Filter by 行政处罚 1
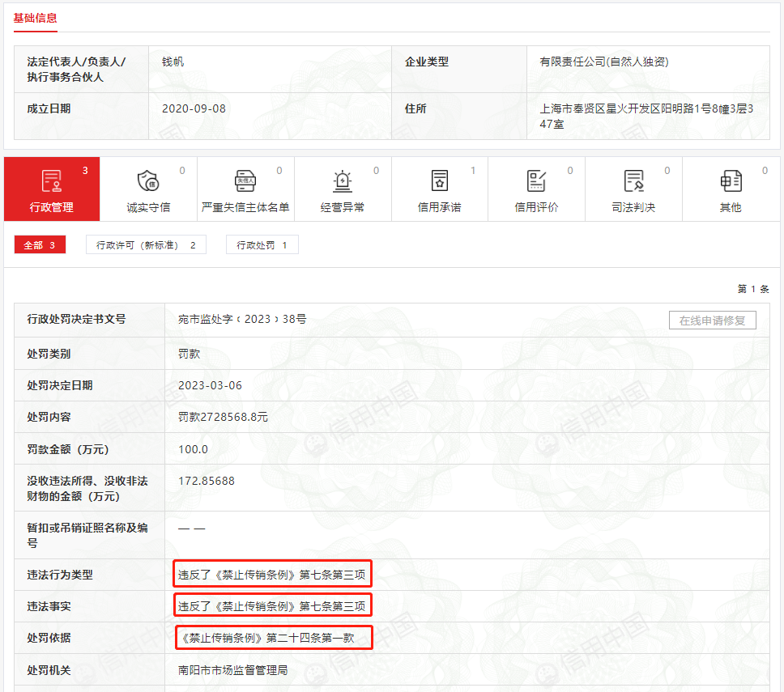 (262, 245)
